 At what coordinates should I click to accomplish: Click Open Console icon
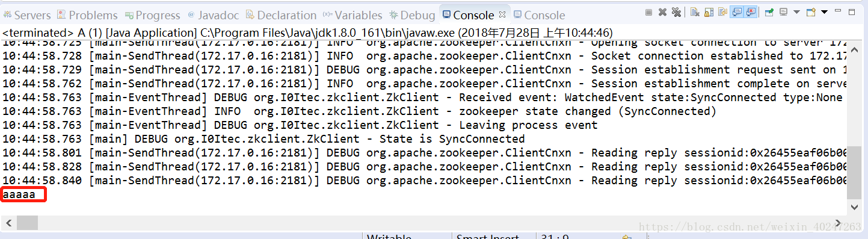click(811, 12)
